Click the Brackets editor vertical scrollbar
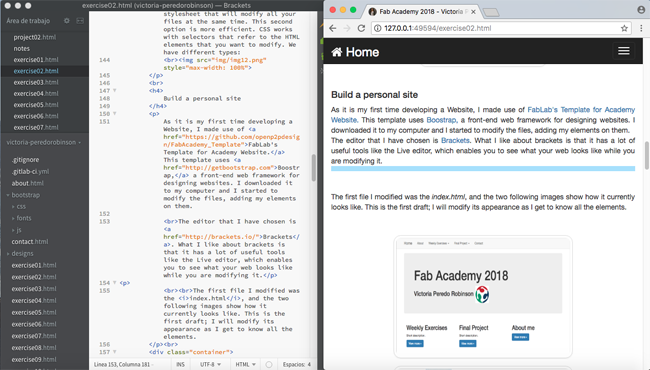Image resolution: width=650 pixels, height=370 pixels. pyautogui.click(x=314, y=167)
